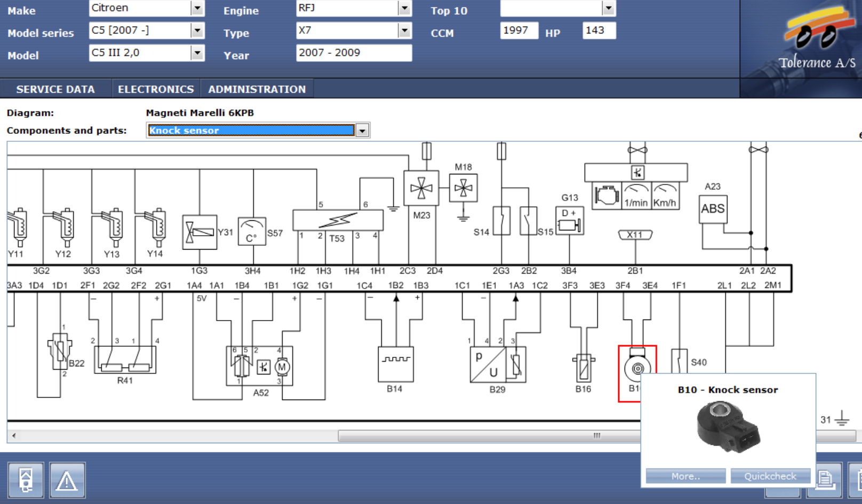Select the G13 battery symbol

(x=570, y=221)
